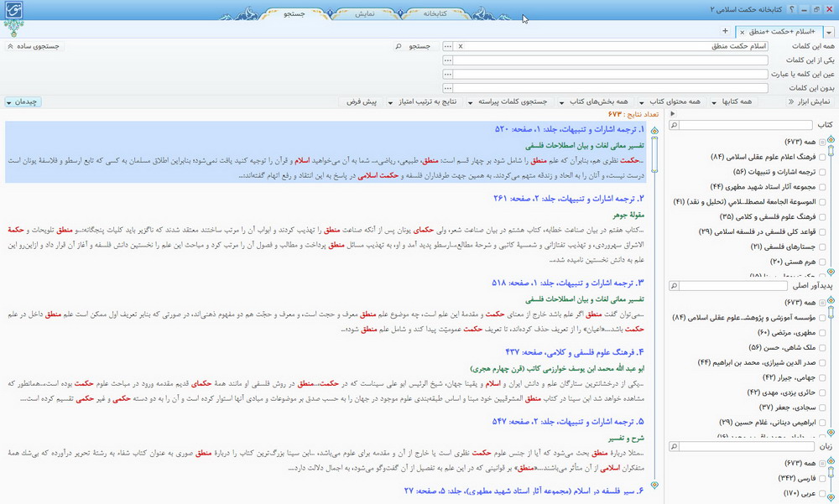Open word picker for عین این کلمه یا عبارت
The image size is (839, 504).
(x=448, y=75)
